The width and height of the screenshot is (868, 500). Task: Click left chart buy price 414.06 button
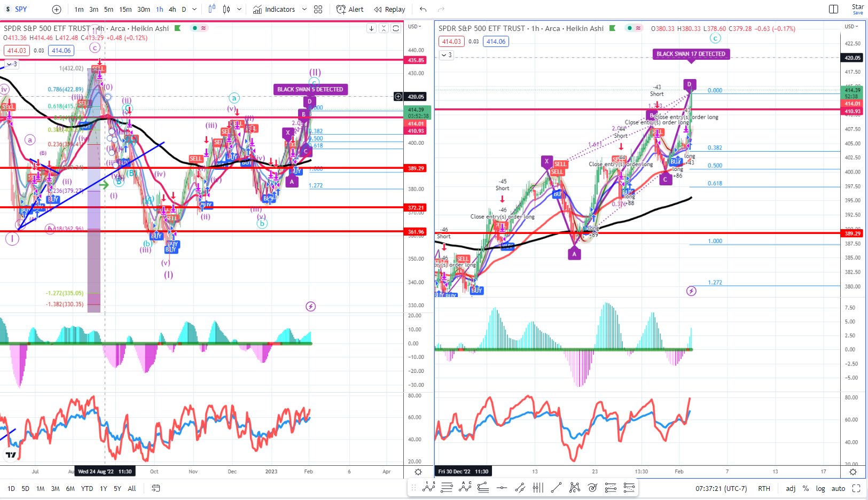61,50
